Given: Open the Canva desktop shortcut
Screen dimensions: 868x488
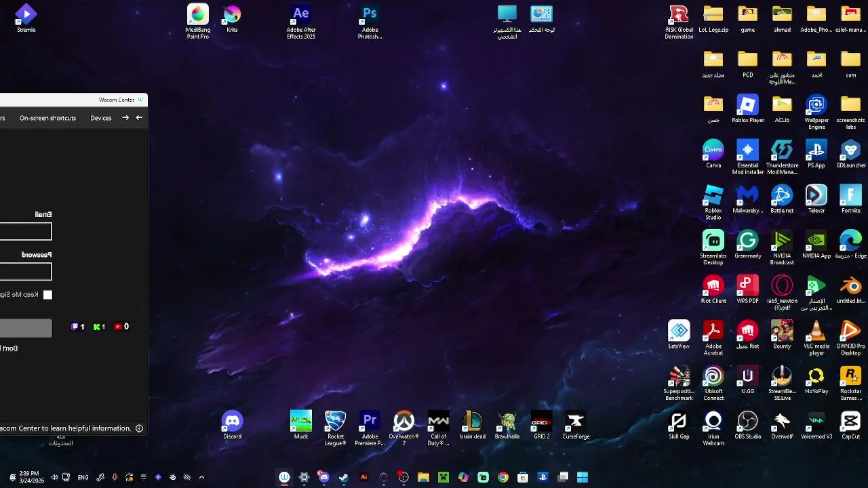Looking at the screenshot, I should [x=713, y=154].
